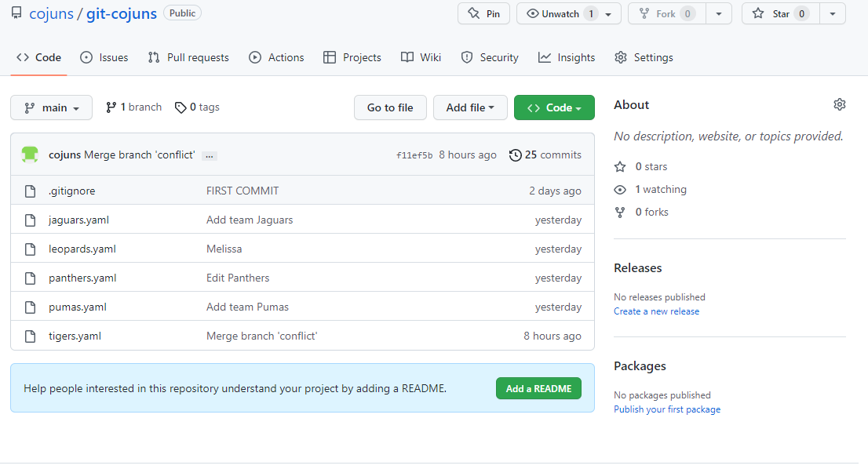
Task: Expand the commit message ellipsis
Action: point(209,155)
